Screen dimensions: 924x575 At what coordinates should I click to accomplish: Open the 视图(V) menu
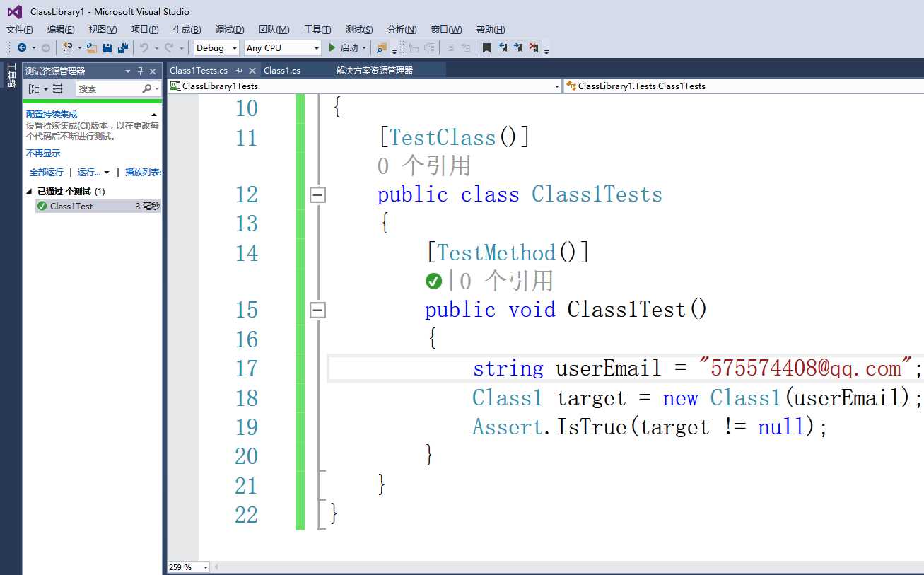(103, 29)
